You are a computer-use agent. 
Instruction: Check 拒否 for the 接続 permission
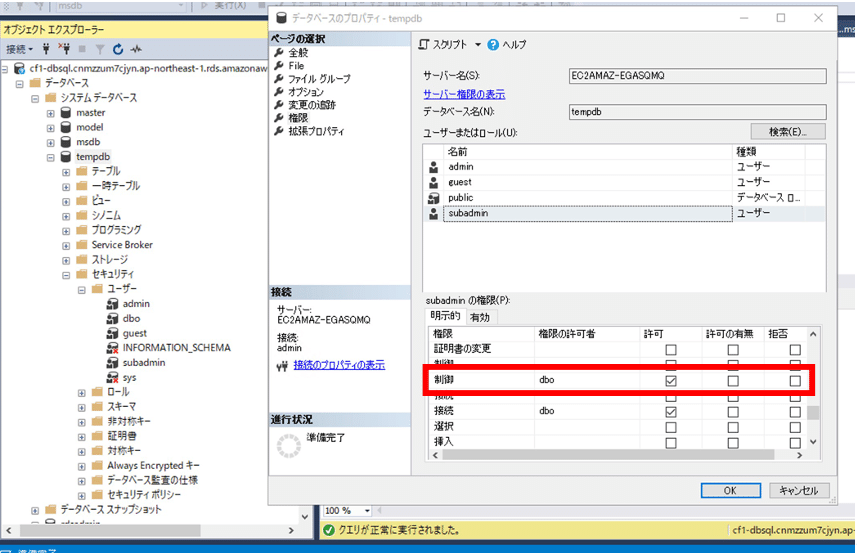click(795, 412)
